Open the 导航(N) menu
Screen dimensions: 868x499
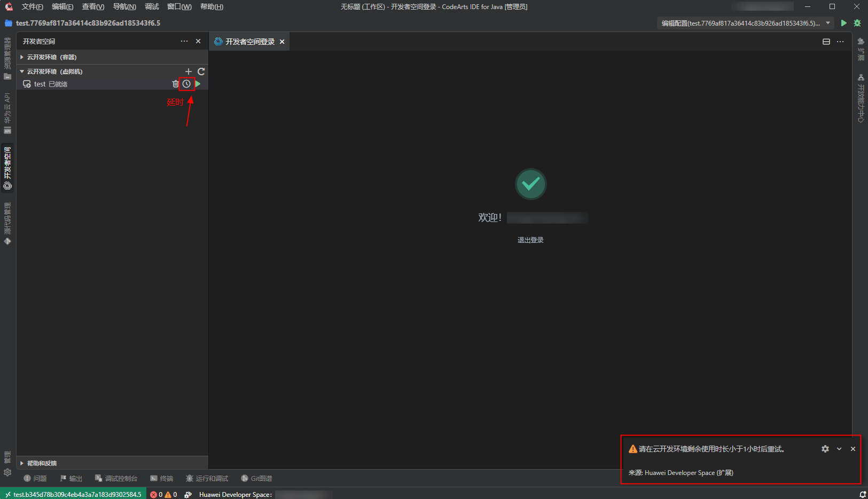[x=124, y=6]
